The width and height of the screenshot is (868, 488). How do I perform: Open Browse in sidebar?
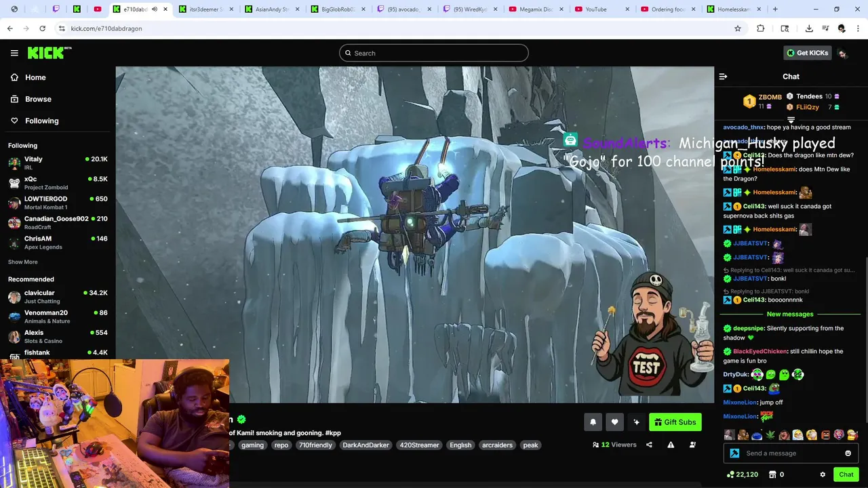(38, 99)
